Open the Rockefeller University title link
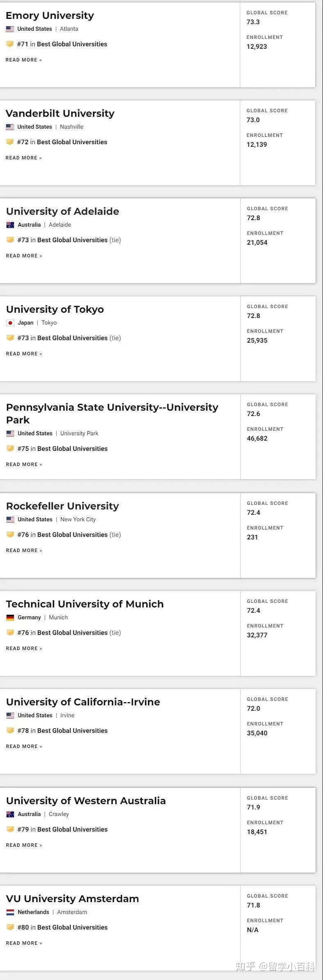Screen dimensions: 323x980 point(62,506)
